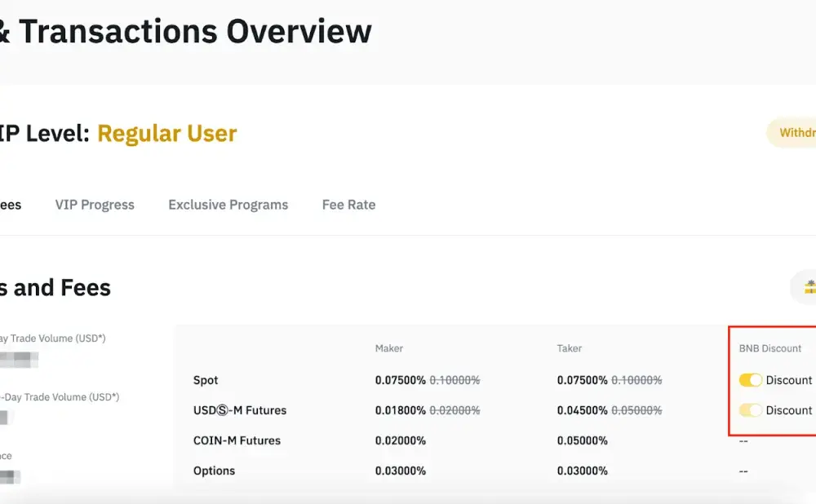
Task: Click COIN-M Futures taker fee 0.05000%
Action: [x=582, y=440]
